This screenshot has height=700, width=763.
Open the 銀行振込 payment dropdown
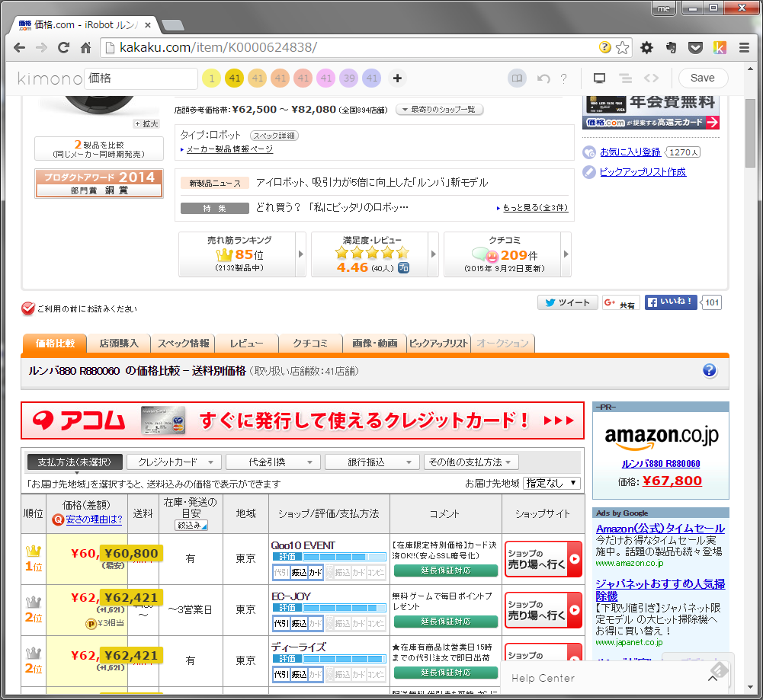372,462
